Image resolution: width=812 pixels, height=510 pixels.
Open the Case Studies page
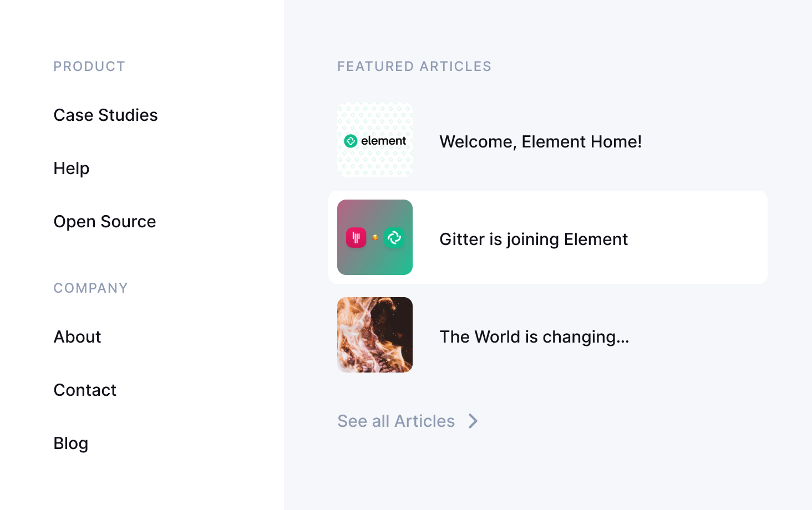(105, 115)
